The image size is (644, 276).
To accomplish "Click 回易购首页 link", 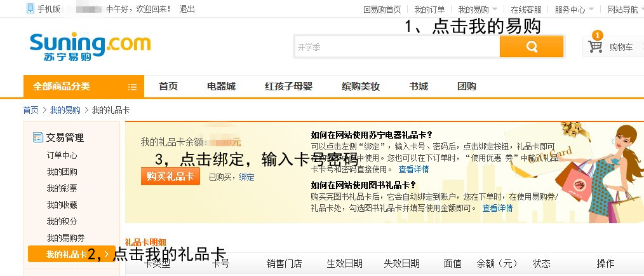I will 382,10.
